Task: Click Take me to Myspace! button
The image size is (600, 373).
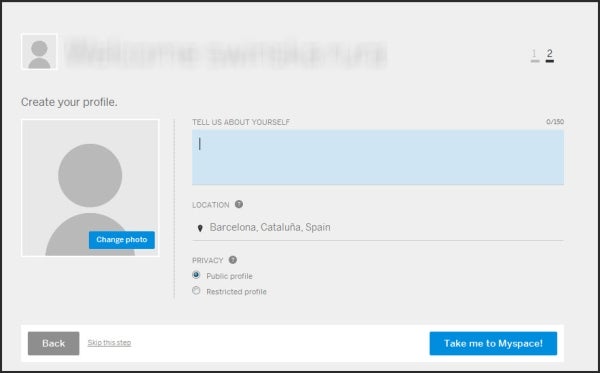Action: (493, 343)
